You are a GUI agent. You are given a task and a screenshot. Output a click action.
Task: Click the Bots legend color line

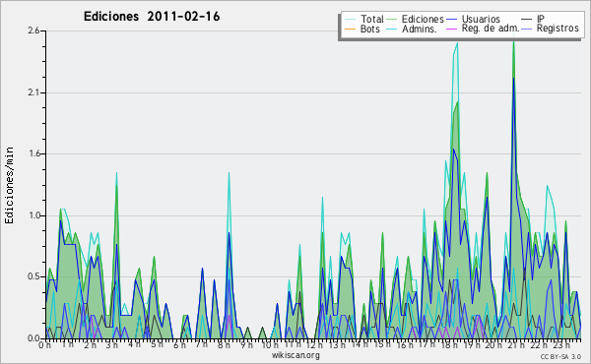(x=351, y=29)
